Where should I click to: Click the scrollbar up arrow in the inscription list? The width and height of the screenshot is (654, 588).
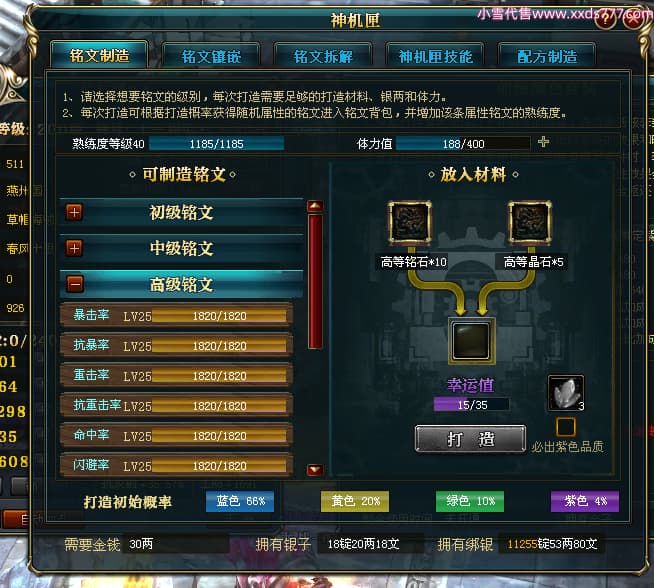(315, 206)
